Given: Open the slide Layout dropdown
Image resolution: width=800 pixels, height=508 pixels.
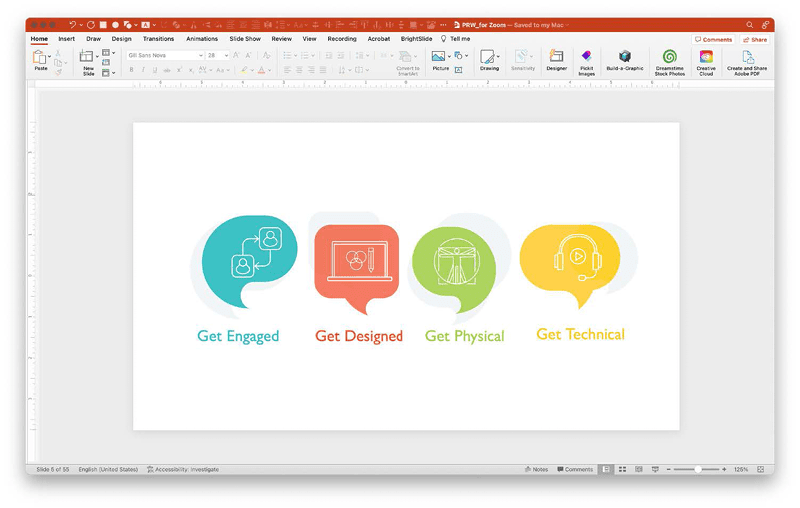Looking at the screenshot, I should click(x=108, y=53).
